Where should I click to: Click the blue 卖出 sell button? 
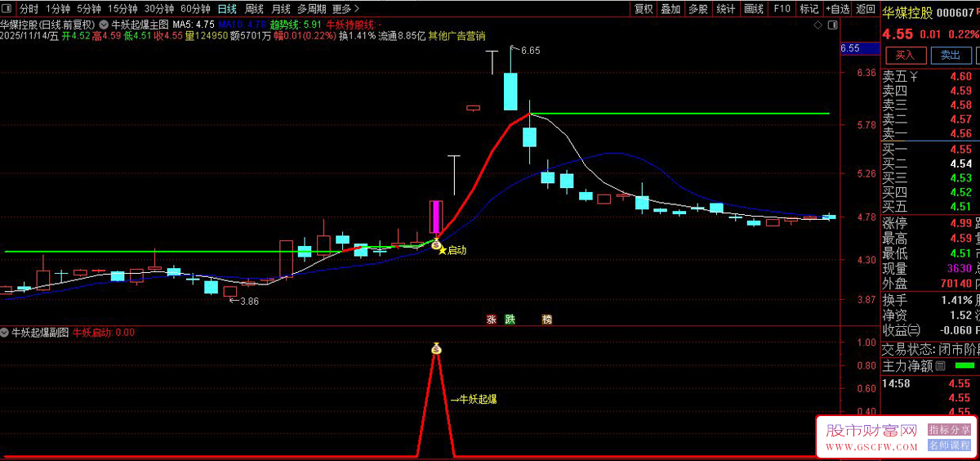click(951, 55)
